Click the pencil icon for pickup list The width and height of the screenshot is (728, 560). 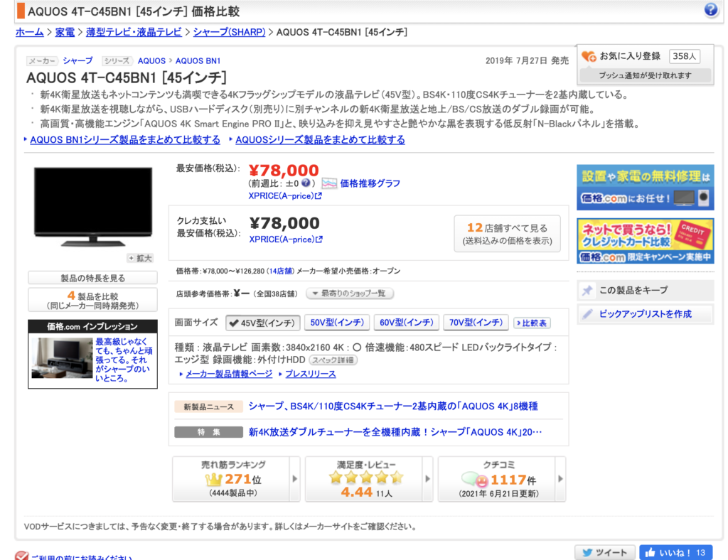point(587,313)
